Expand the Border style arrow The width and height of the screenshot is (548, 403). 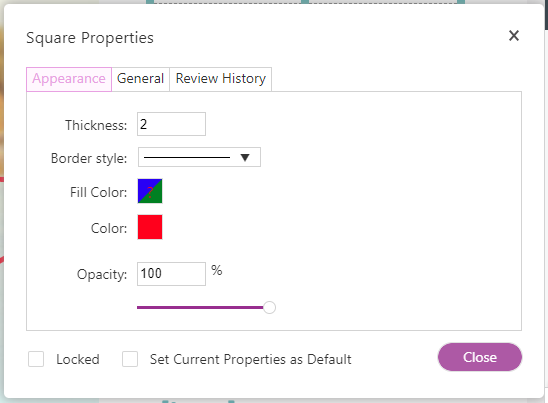point(245,157)
